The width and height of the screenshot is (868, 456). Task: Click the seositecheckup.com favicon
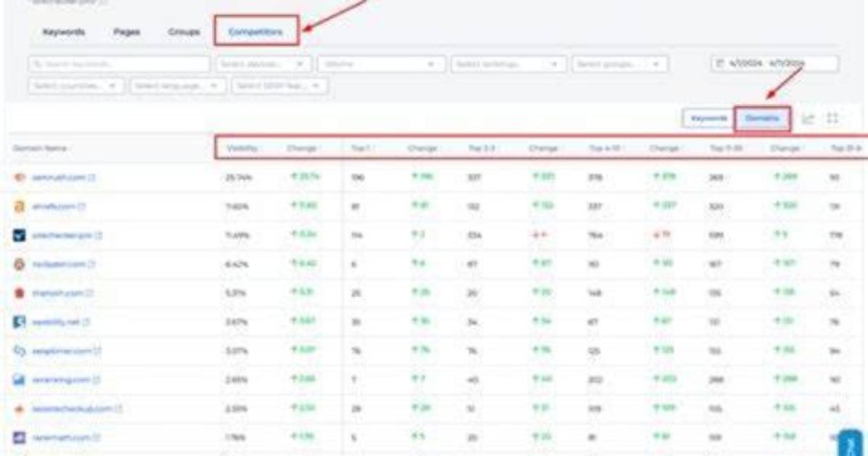[x=20, y=409]
